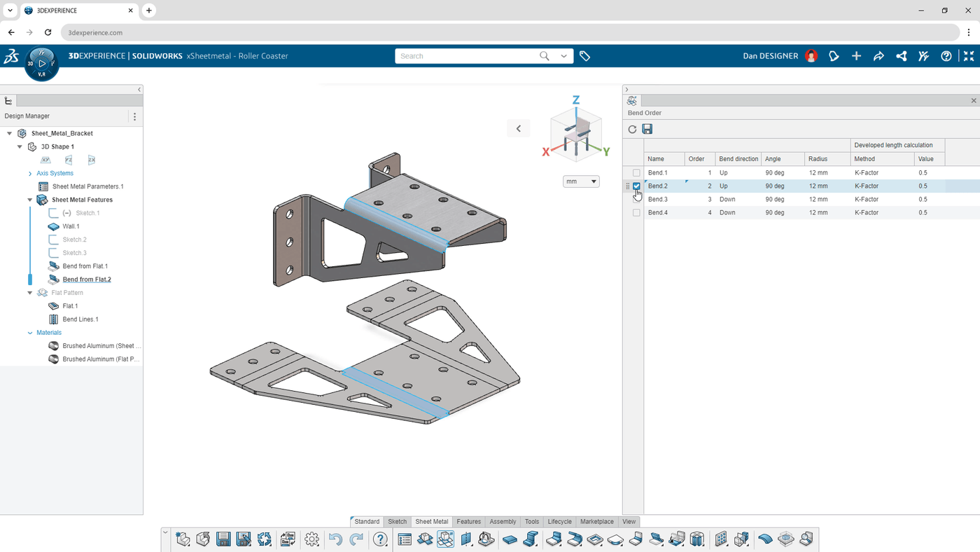The width and height of the screenshot is (980, 552).
Task: Save the Bend Order settings
Action: tap(647, 129)
